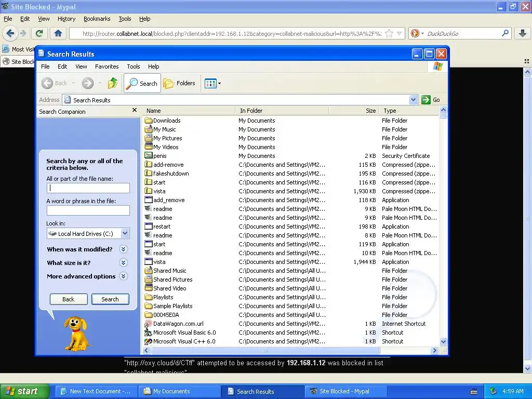The image size is (532, 399).
Task: Open the Address bar dropdown arrow
Action: pyautogui.click(x=413, y=100)
